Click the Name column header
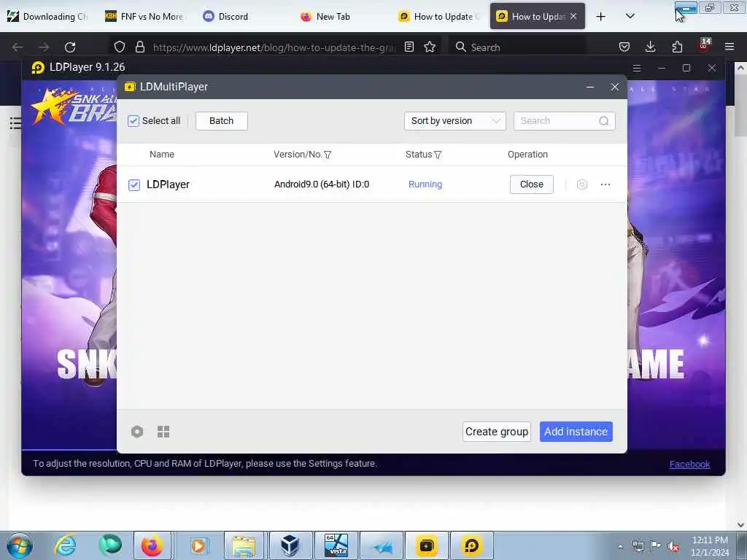This screenshot has width=747, height=560. (x=162, y=155)
